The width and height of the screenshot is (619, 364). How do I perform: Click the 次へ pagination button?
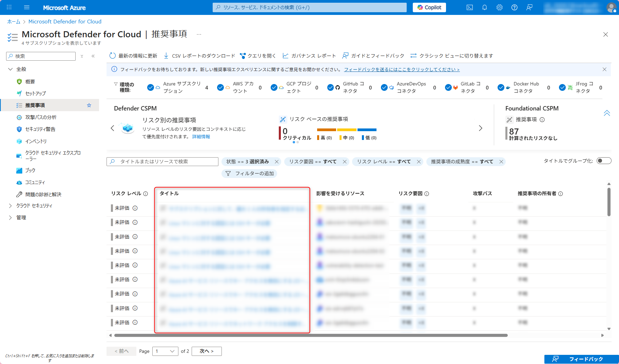207,351
